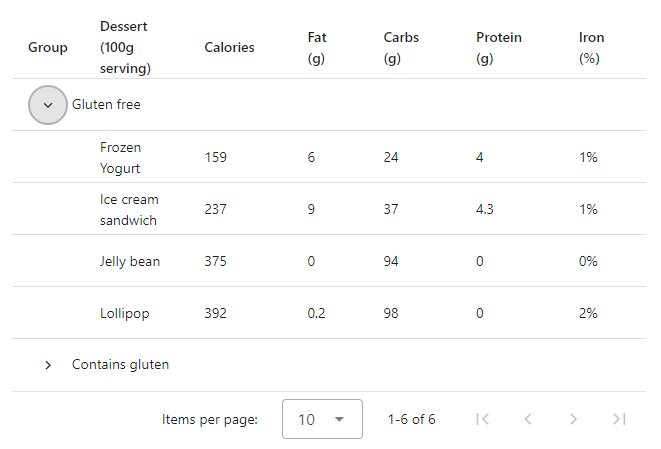The width and height of the screenshot is (661, 449).
Task: Select the Jelly bean row
Action: (x=329, y=261)
